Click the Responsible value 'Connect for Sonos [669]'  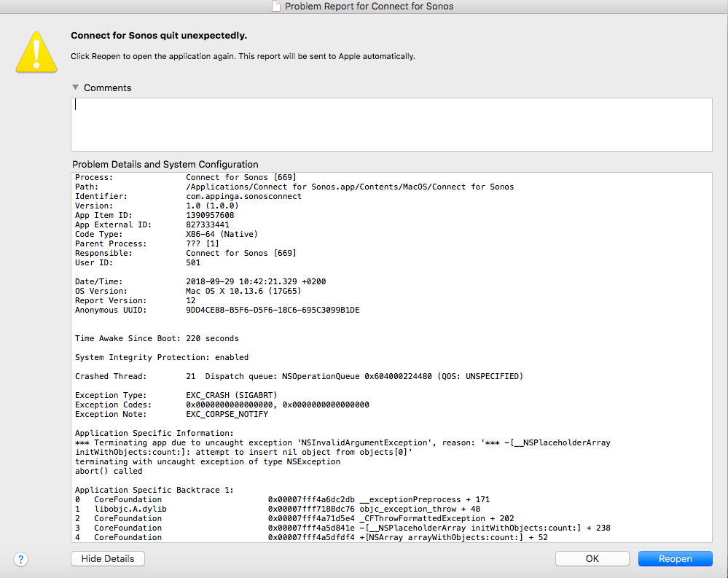pos(241,253)
